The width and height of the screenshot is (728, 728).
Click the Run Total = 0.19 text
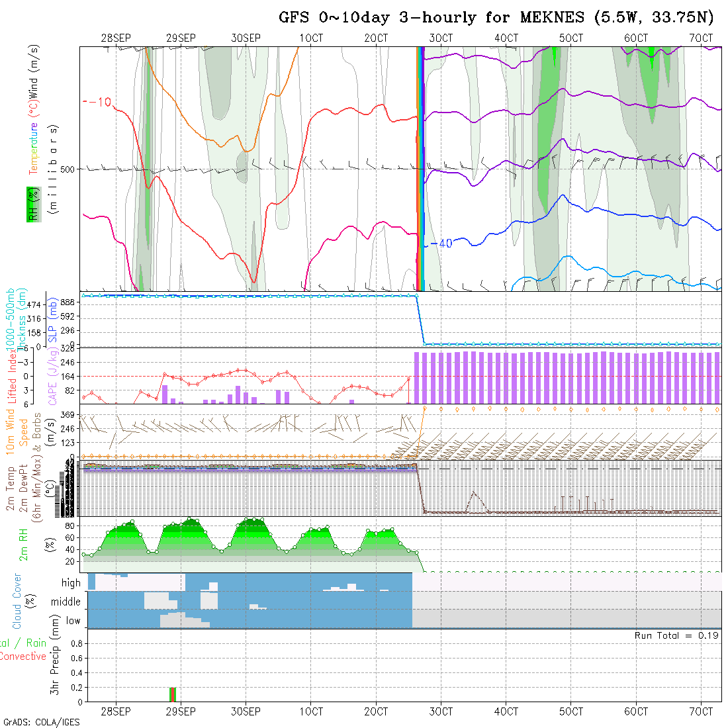[676, 635]
